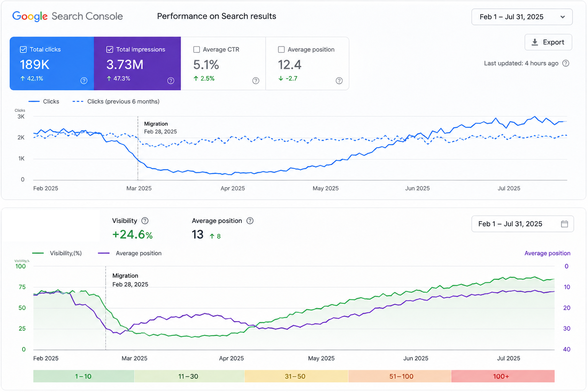Click help icon beside Last updated
Screen dimensions: 588x392
tap(566, 64)
